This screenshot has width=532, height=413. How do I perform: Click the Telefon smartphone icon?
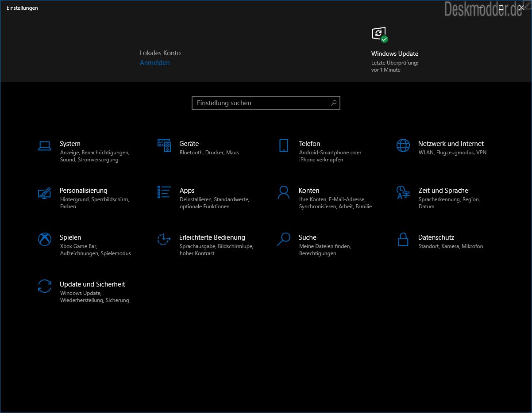click(x=284, y=145)
